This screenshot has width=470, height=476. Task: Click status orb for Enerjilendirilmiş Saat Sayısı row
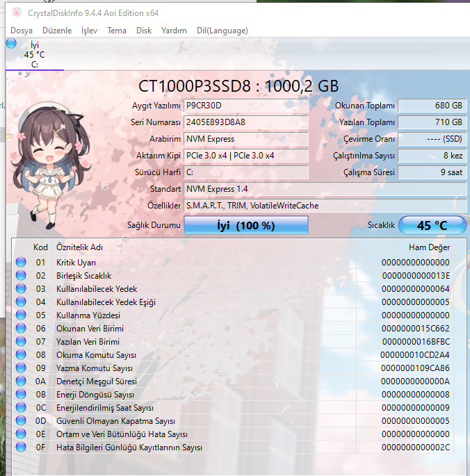[21, 407]
